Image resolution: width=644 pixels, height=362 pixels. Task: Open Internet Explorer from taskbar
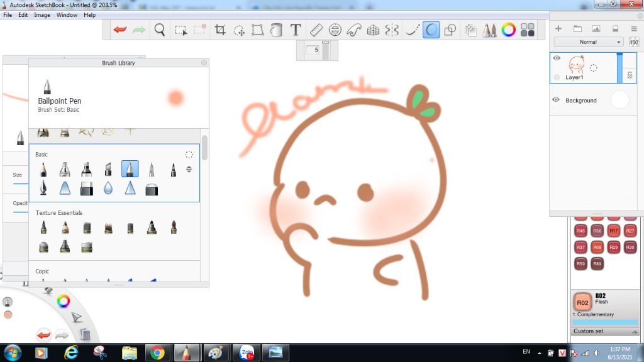click(x=71, y=353)
